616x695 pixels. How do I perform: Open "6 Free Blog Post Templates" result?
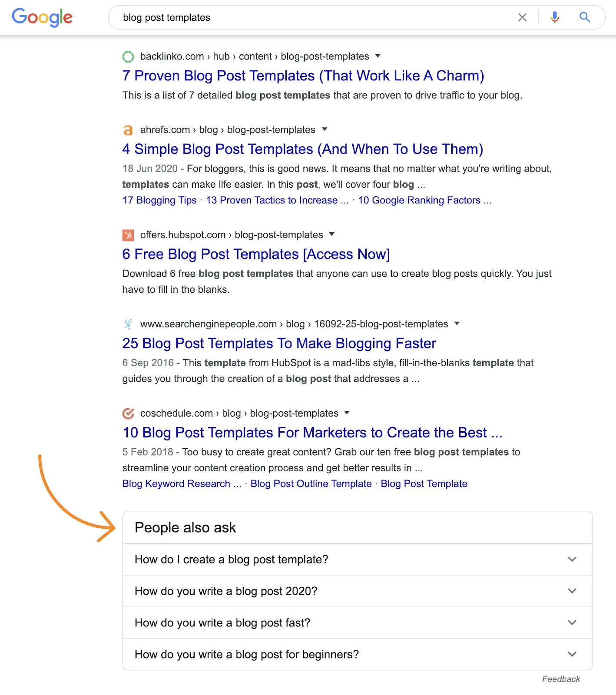pos(256,255)
